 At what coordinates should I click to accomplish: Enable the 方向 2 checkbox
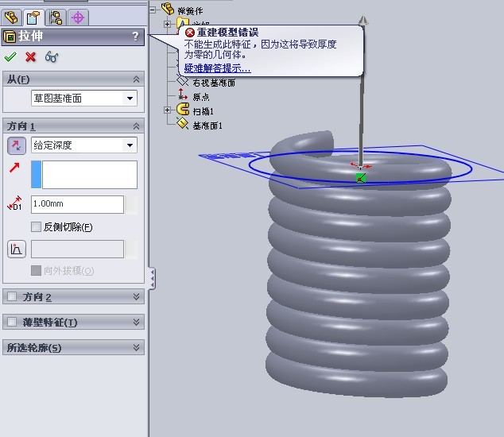tap(12, 296)
